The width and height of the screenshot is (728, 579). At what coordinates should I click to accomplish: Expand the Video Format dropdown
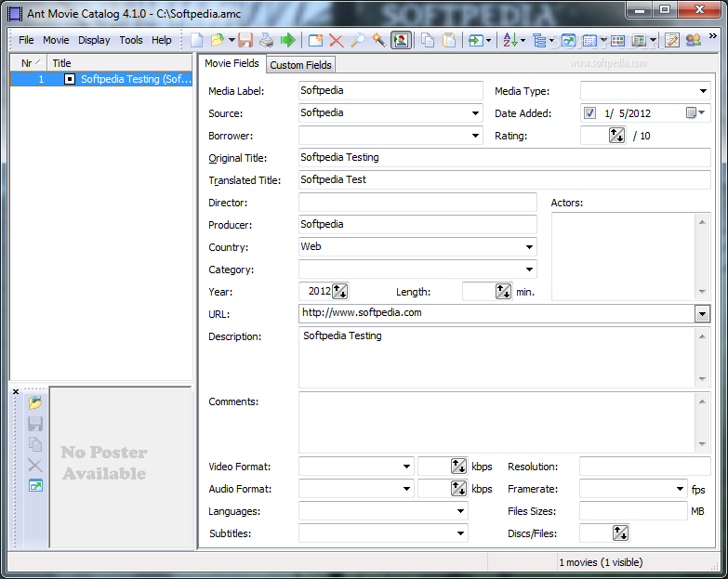tap(406, 467)
